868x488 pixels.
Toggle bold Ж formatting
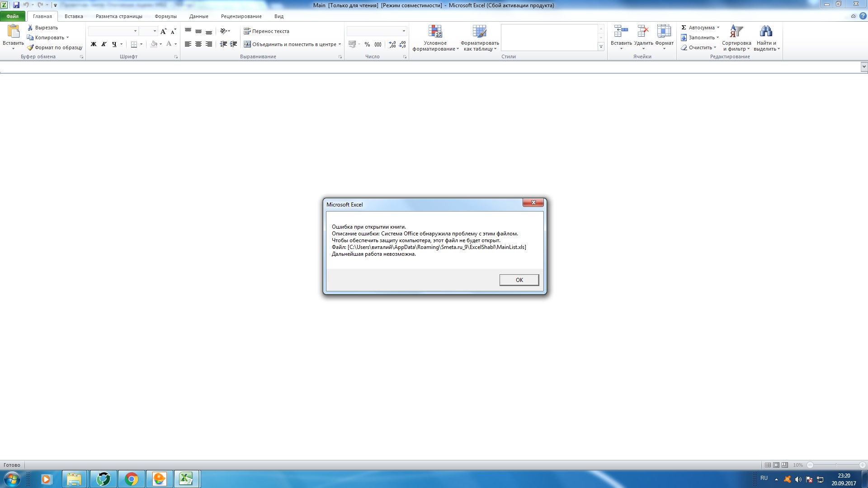(x=94, y=44)
